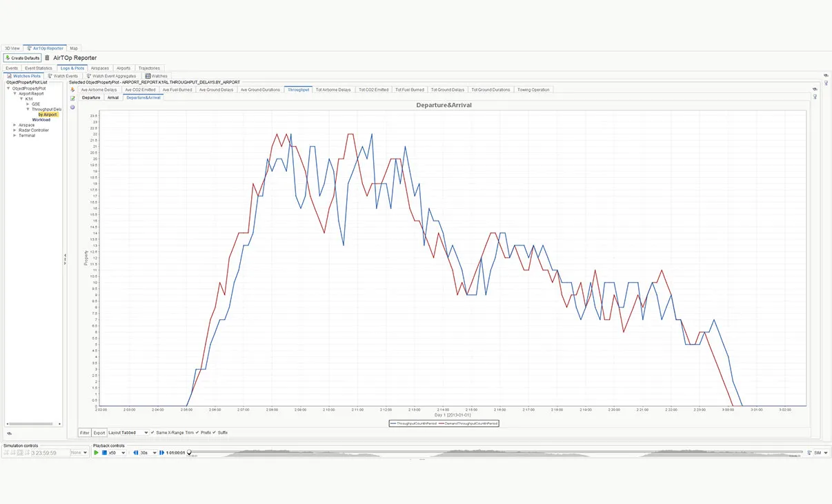832x504 pixels.
Task: Collapse the ObjectPropertyPlot tree node
Action: 8,88
